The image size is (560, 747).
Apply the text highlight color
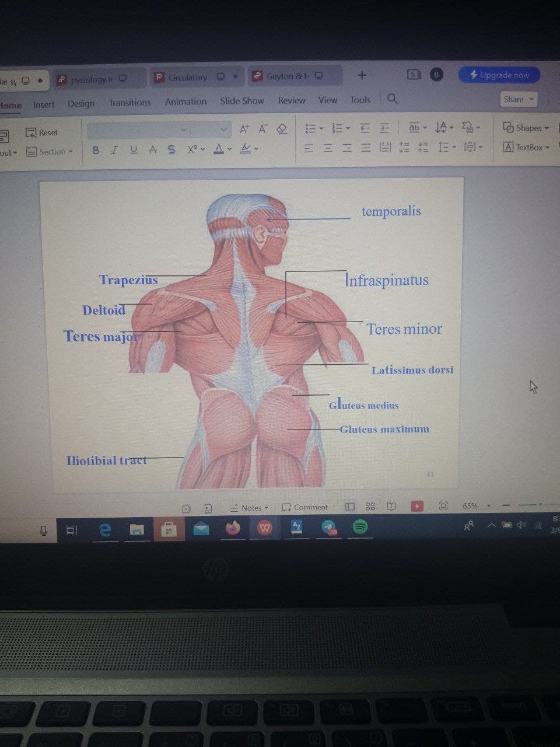[246, 149]
